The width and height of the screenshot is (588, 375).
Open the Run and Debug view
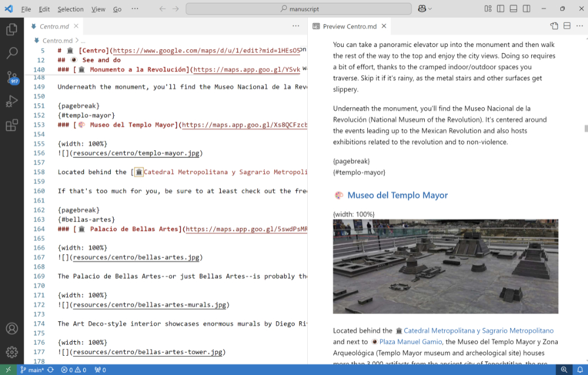coord(12,101)
